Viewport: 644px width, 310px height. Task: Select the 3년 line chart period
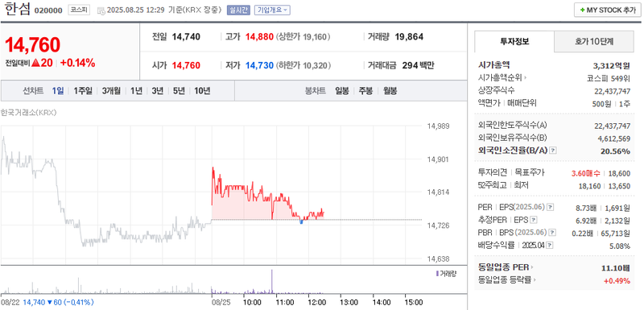pos(157,91)
